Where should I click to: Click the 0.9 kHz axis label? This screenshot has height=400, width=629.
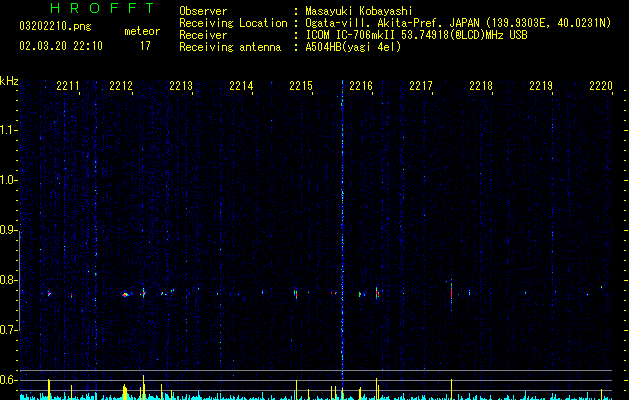[x=9, y=230]
